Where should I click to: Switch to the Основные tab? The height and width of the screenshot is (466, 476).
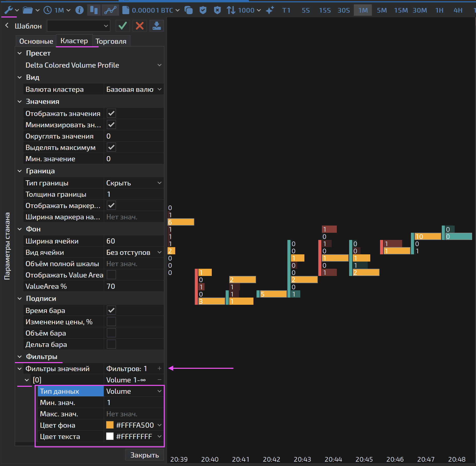pos(36,41)
